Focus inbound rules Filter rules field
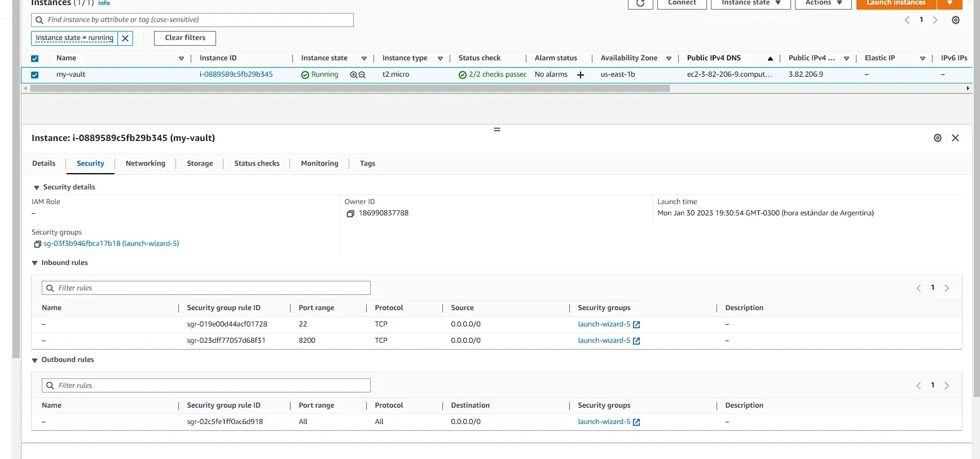Screen dimensions: 980x459 pos(206,288)
